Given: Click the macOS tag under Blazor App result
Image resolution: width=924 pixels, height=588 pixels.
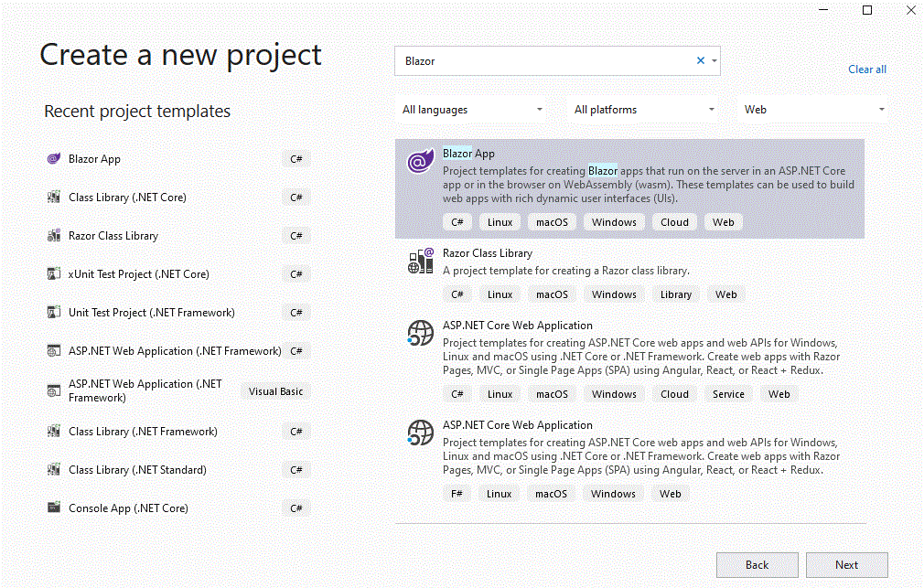Looking at the screenshot, I should [x=553, y=222].
